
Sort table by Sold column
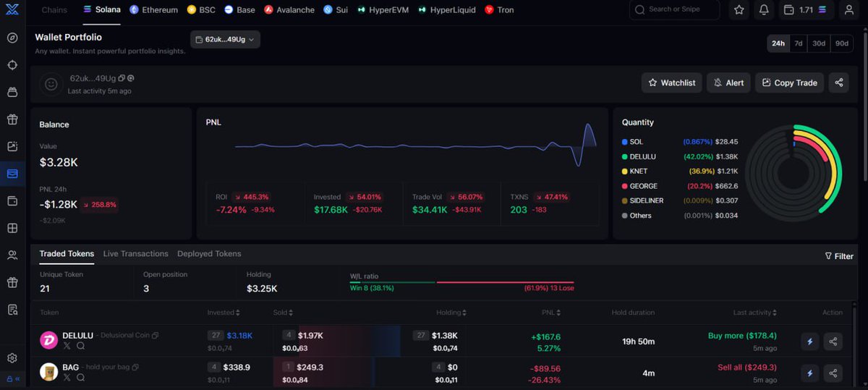point(283,313)
